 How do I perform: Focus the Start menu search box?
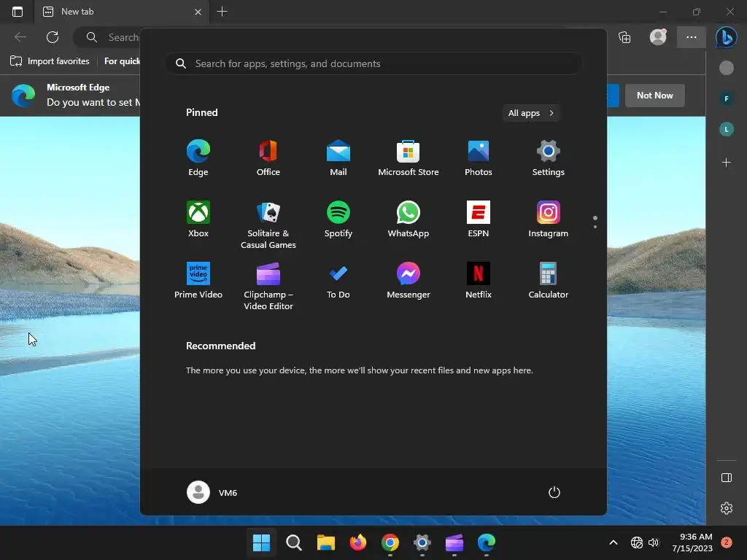[x=373, y=63]
